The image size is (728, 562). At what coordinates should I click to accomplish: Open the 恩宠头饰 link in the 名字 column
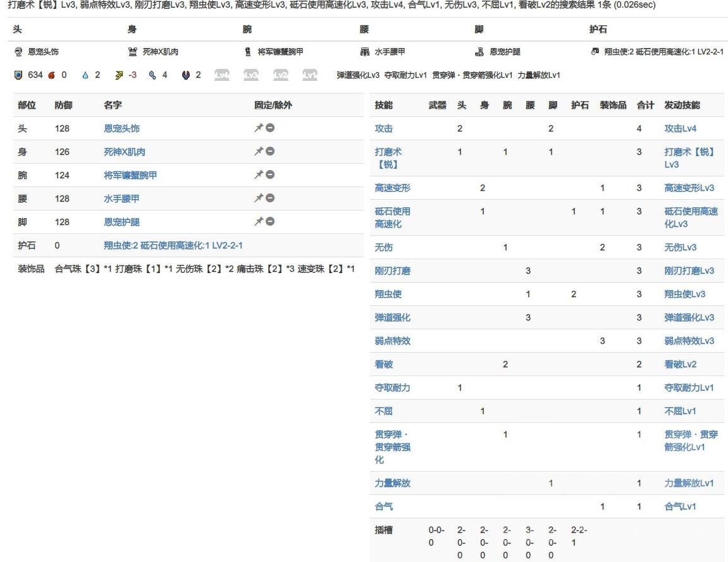(121, 128)
